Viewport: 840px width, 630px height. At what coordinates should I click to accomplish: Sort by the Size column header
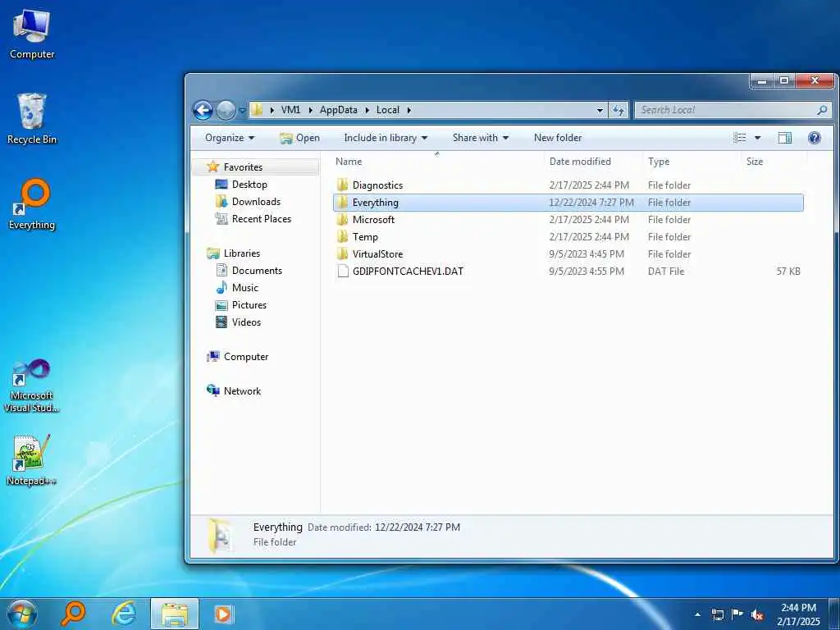pyautogui.click(x=773, y=162)
